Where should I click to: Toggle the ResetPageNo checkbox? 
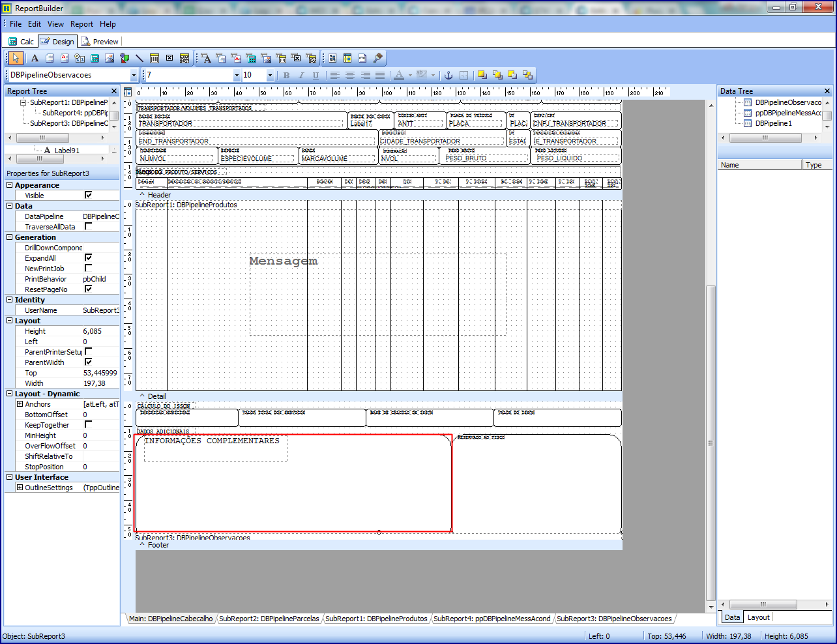[88, 289]
